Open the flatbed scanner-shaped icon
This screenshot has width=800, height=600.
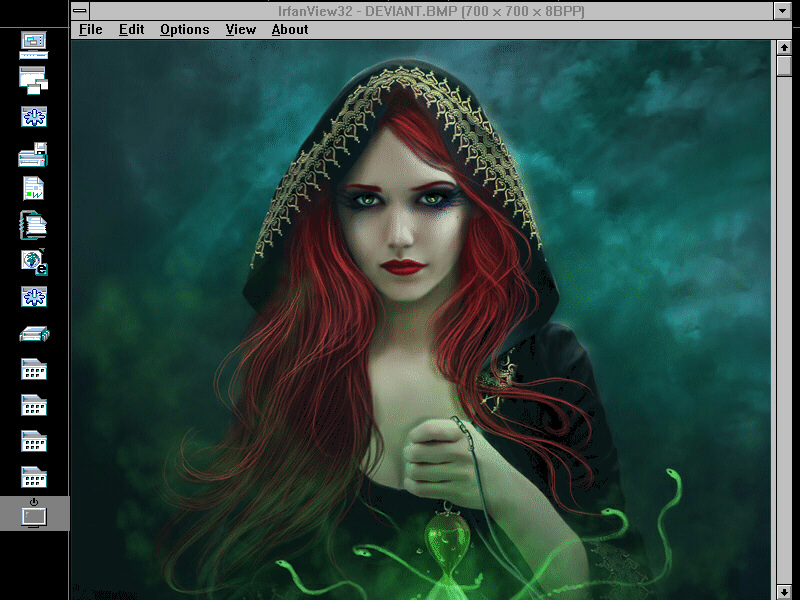tap(34, 333)
